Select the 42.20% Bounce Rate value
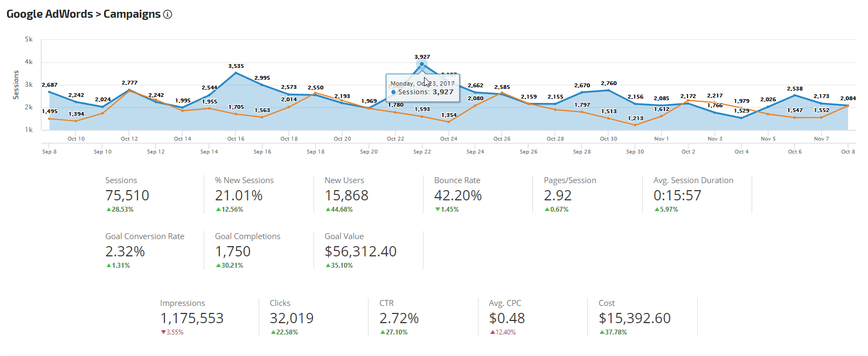Viewport: 868px width, 356px height. [x=458, y=196]
